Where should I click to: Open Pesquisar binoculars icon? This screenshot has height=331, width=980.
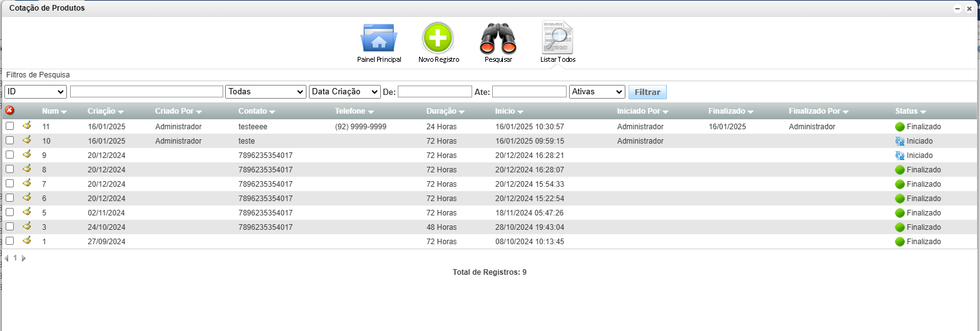pyautogui.click(x=498, y=39)
